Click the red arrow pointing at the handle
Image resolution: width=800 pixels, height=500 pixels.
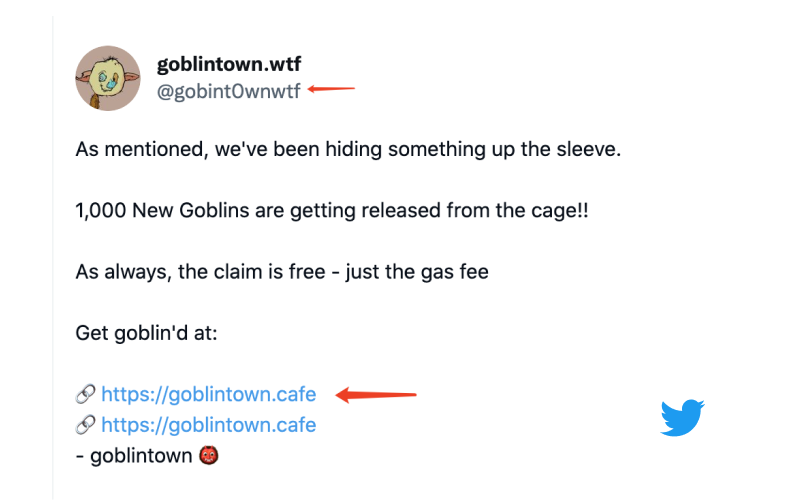[331, 89]
